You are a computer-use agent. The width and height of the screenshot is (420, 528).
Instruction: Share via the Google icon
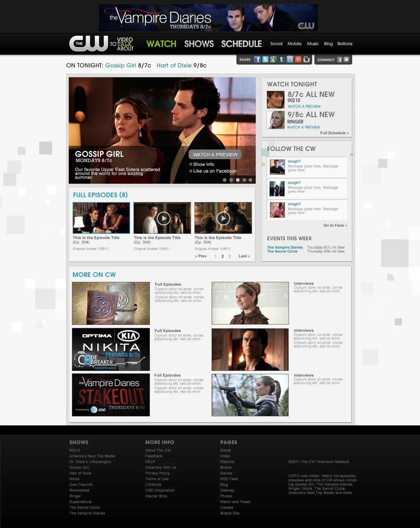(x=273, y=59)
